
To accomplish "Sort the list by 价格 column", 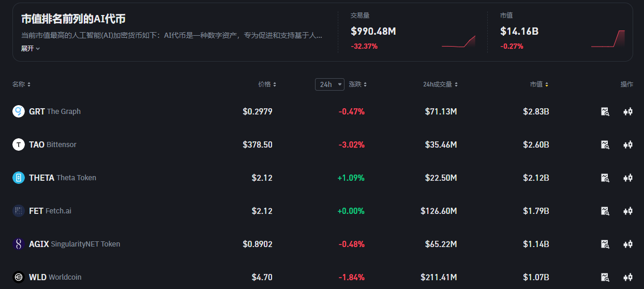I will pyautogui.click(x=267, y=84).
